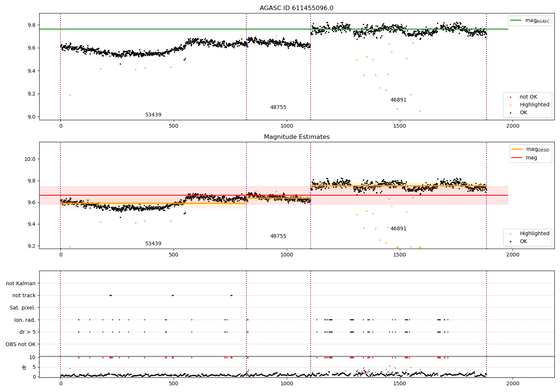
Task: Click the red line sample beside 'mag' legend entry
Action: point(517,158)
